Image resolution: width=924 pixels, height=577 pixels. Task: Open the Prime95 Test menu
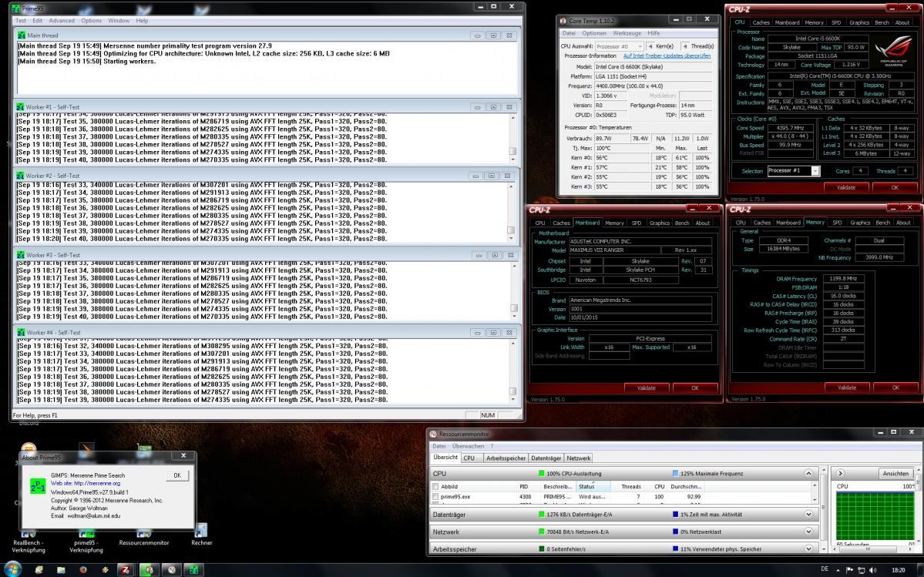tap(21, 21)
